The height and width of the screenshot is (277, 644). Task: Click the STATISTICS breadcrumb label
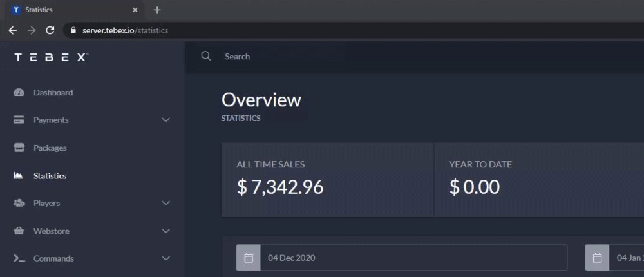[241, 119]
